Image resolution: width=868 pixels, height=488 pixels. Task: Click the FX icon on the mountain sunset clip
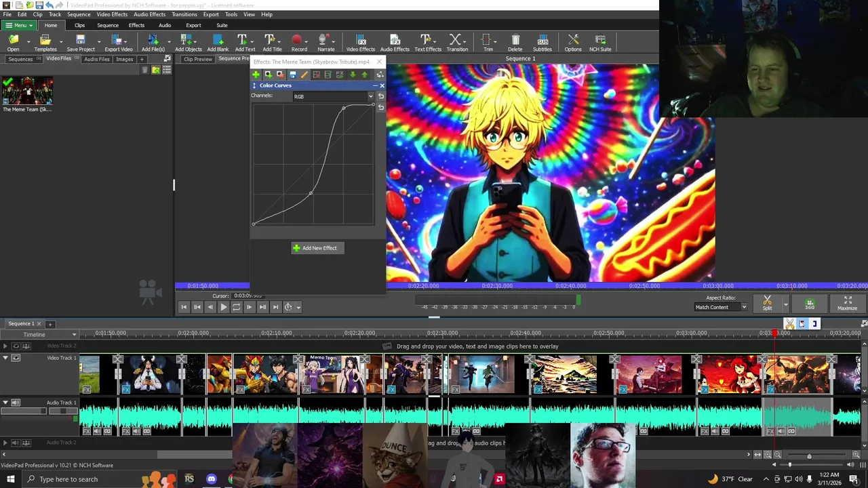coord(538,390)
